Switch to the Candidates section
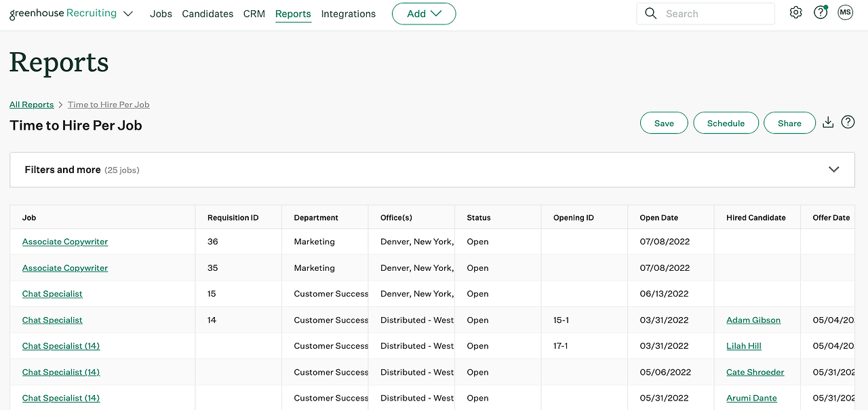Viewport: 868px width, 410px height. pos(208,14)
